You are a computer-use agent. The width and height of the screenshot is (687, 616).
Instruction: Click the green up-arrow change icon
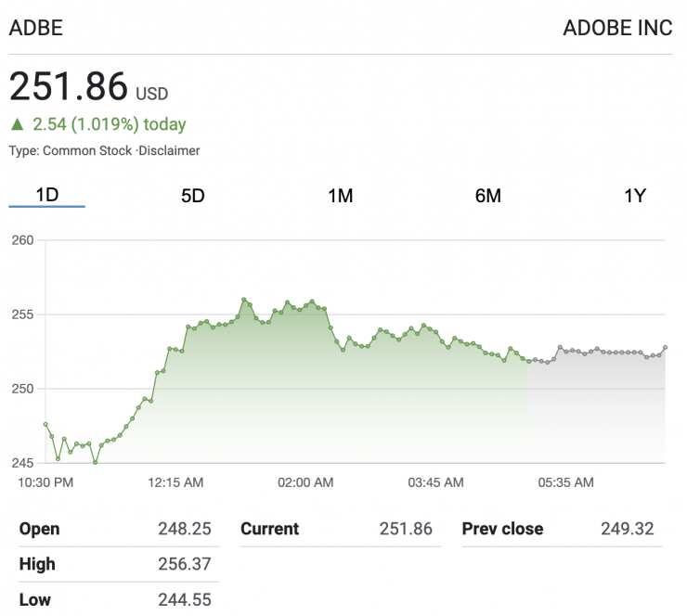[17, 124]
